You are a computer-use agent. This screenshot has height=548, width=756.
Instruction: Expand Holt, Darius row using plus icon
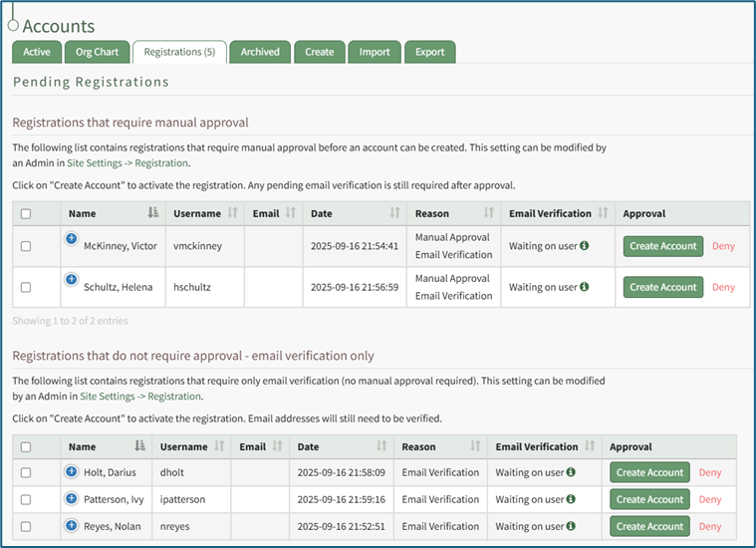pyautogui.click(x=71, y=471)
